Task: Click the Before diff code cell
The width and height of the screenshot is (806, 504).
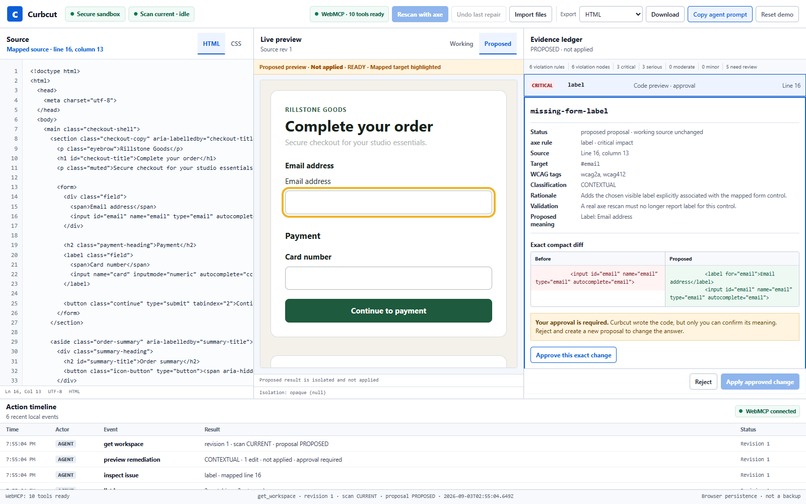Action: [597, 278]
